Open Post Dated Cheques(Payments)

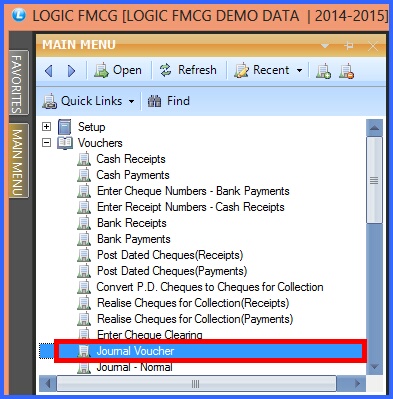tap(172, 271)
